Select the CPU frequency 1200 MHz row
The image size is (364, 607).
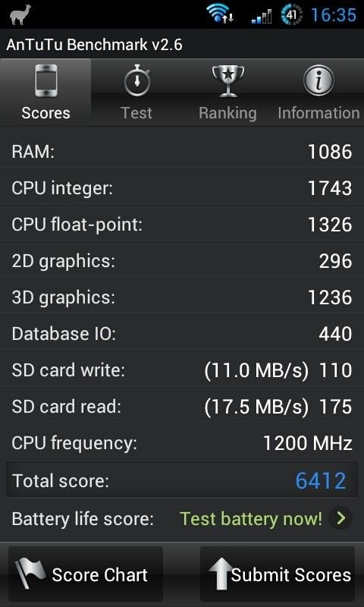[x=182, y=443]
